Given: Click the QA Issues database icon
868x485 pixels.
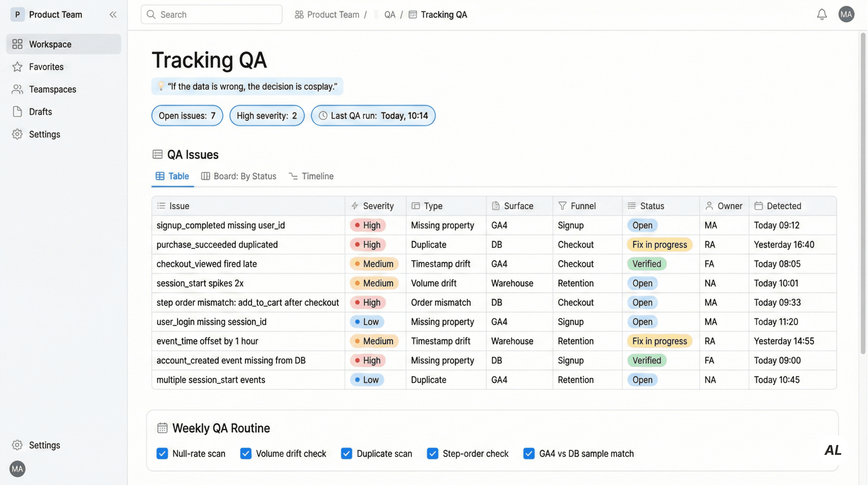Looking at the screenshot, I should (x=157, y=154).
